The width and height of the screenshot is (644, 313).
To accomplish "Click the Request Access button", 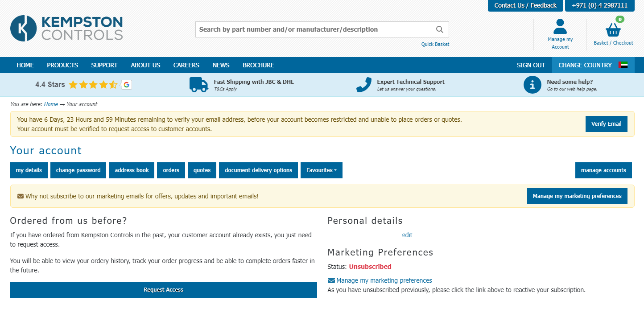I will [x=164, y=290].
